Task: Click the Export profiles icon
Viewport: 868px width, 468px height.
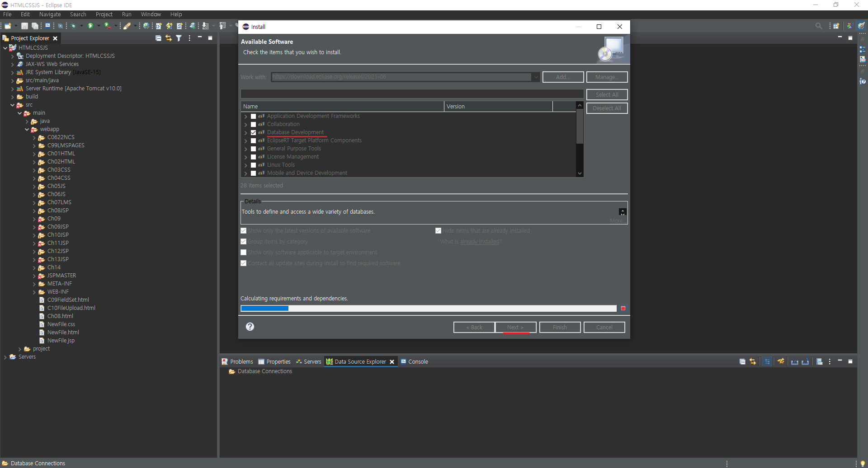Action: [x=805, y=362]
